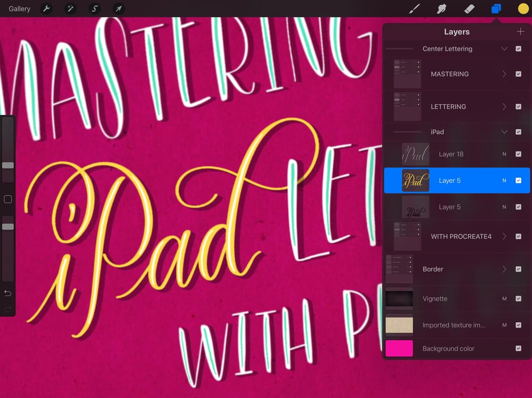The height and width of the screenshot is (398, 532).
Task: Toggle visibility of iPad group
Action: [518, 132]
